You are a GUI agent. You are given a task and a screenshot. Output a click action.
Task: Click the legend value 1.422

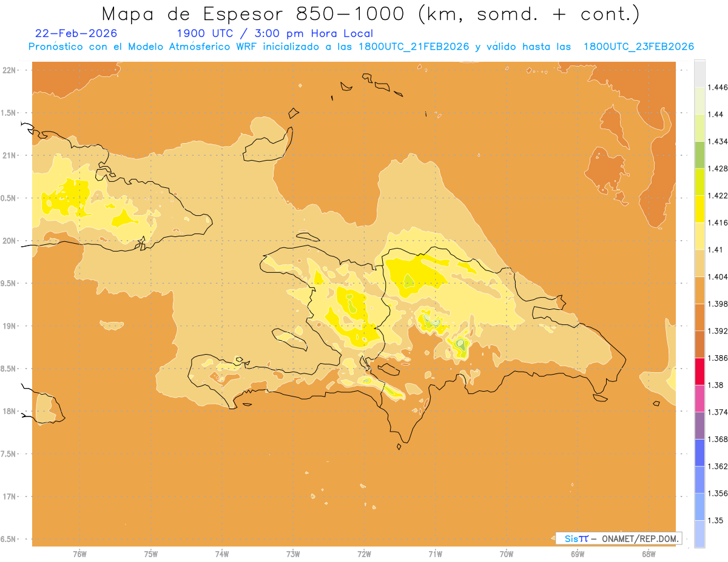click(x=718, y=196)
